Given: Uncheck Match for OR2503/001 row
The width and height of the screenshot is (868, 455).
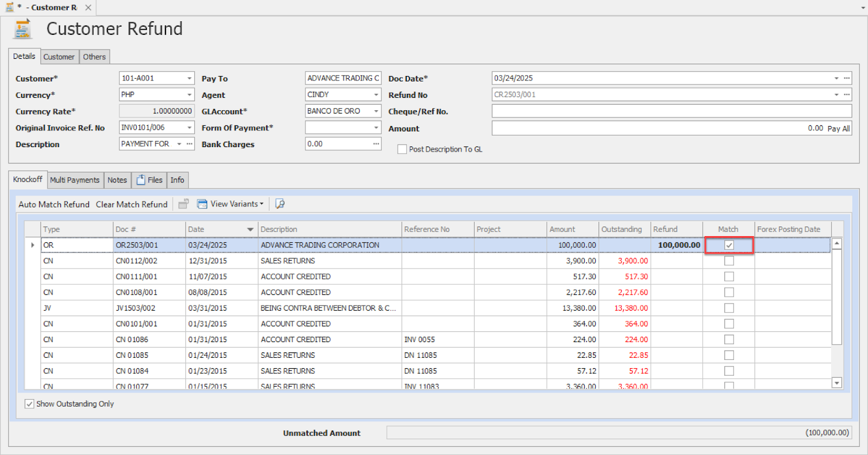Looking at the screenshot, I should [x=729, y=245].
